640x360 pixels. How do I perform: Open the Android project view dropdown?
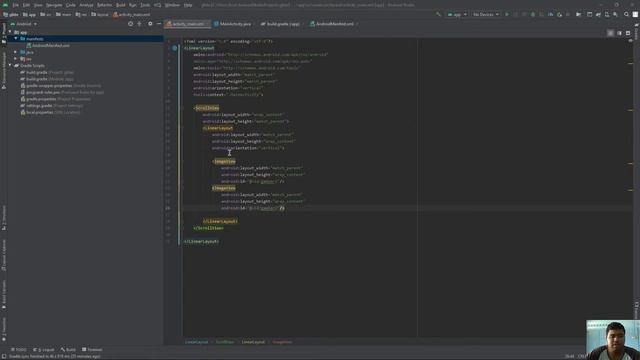click(x=24, y=24)
